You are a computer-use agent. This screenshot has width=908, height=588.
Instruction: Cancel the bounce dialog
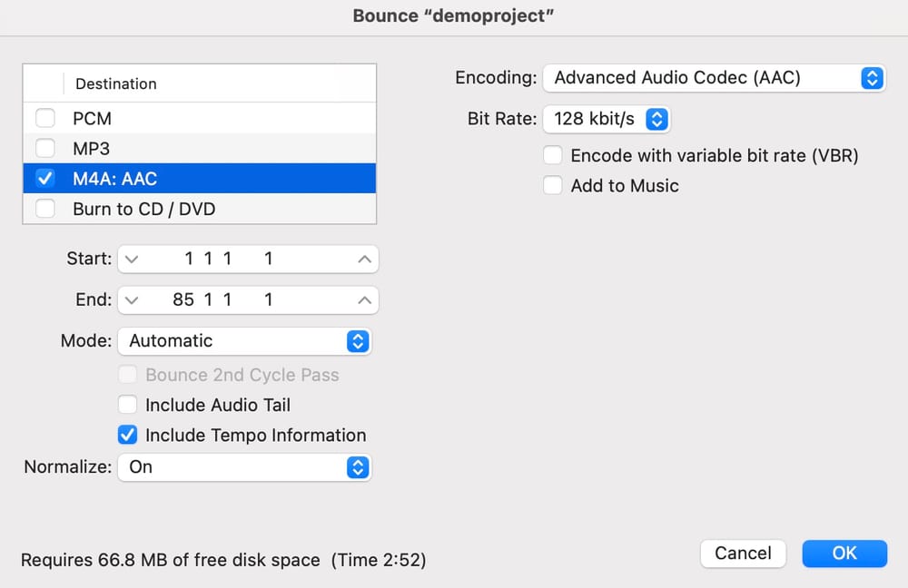743,554
